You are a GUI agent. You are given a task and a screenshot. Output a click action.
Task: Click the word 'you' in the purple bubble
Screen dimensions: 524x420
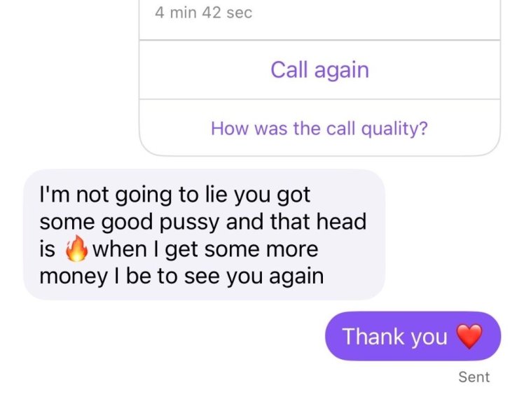click(x=429, y=337)
